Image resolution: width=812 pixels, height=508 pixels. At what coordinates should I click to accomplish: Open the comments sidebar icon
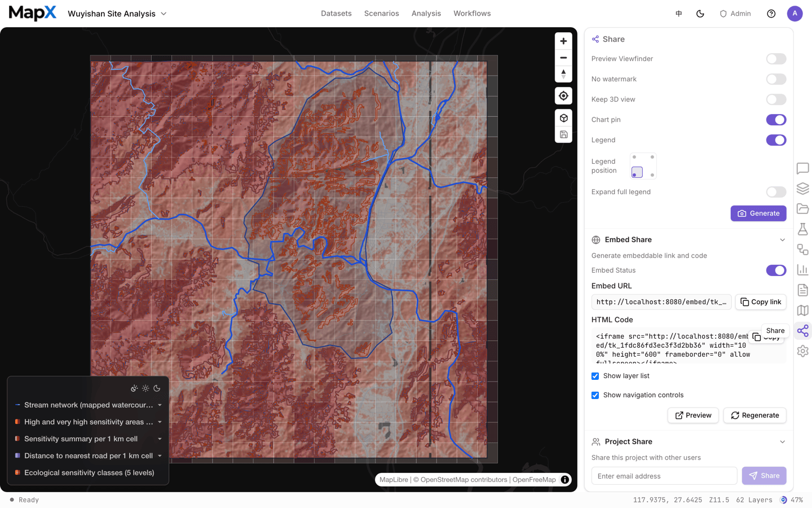803,168
